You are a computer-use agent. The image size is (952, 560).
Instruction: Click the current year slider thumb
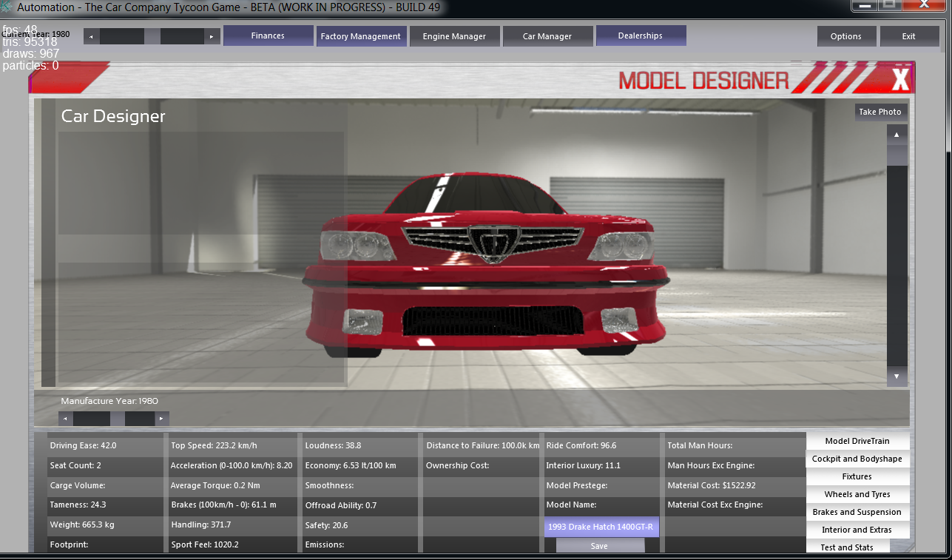[x=152, y=36]
